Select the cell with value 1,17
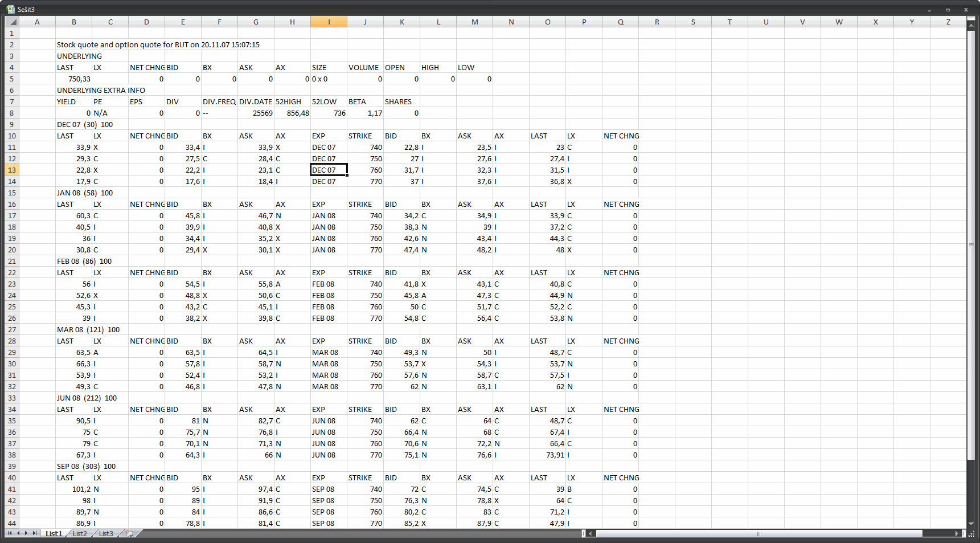Screen dimensions: 980x543 click(366, 113)
